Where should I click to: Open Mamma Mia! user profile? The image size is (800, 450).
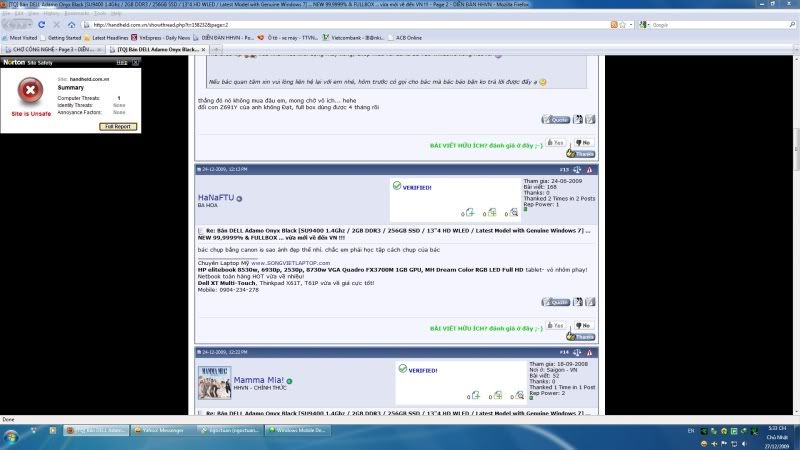258,380
